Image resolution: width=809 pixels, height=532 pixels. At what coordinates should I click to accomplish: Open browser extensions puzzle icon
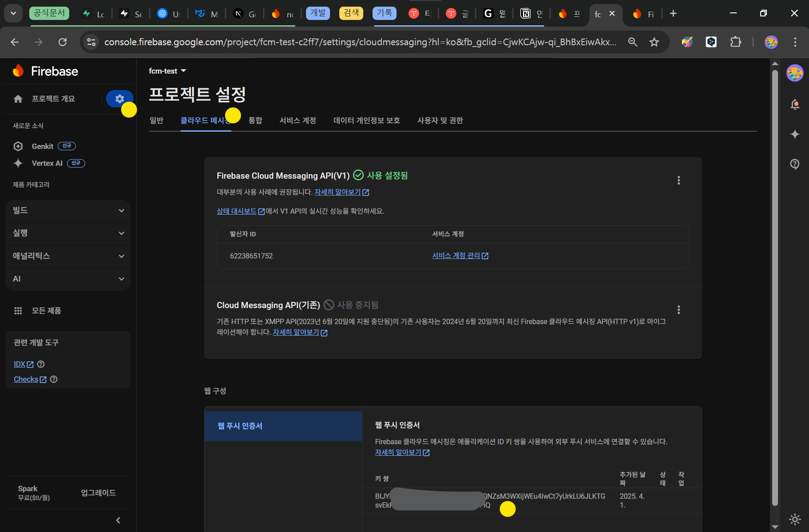coord(736,42)
